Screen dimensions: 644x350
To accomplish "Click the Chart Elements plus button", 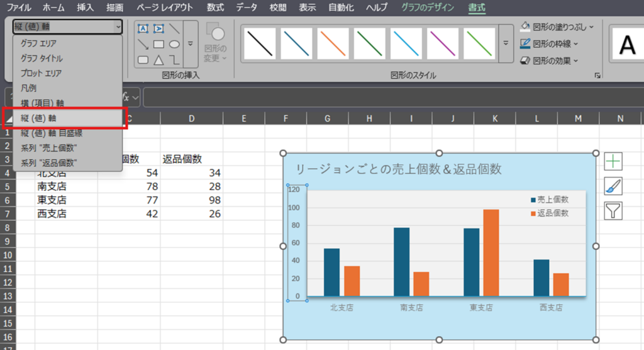I will tap(613, 162).
